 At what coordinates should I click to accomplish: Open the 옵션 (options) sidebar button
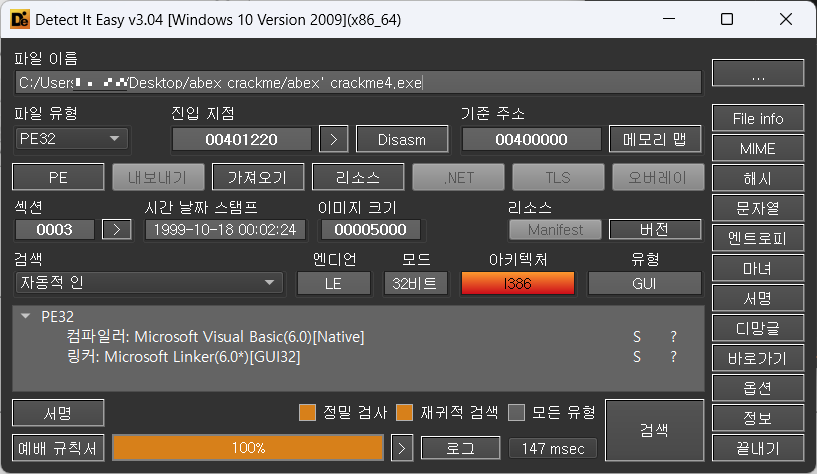point(758,388)
